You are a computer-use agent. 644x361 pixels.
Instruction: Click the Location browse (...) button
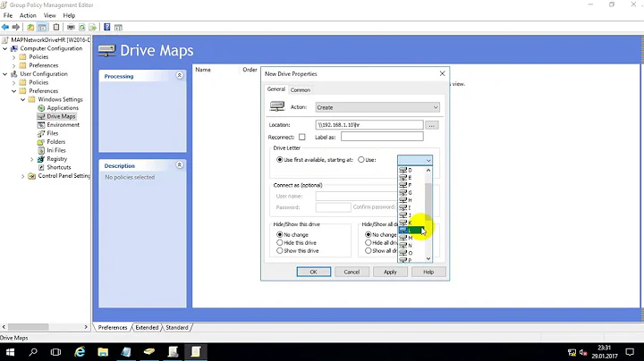[x=432, y=125]
